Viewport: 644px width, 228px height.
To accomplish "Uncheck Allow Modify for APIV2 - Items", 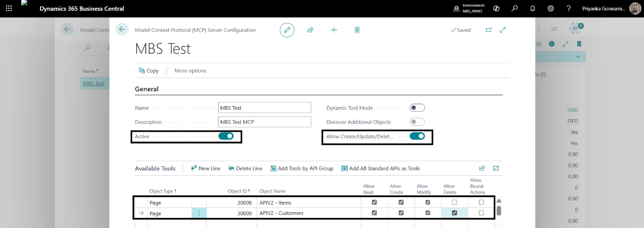I will [428, 202].
